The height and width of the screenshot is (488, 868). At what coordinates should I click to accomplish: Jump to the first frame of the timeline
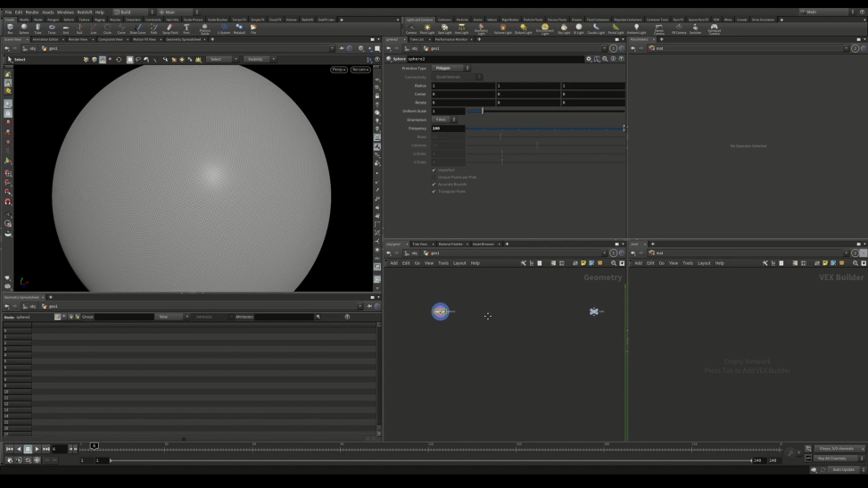coord(10,449)
